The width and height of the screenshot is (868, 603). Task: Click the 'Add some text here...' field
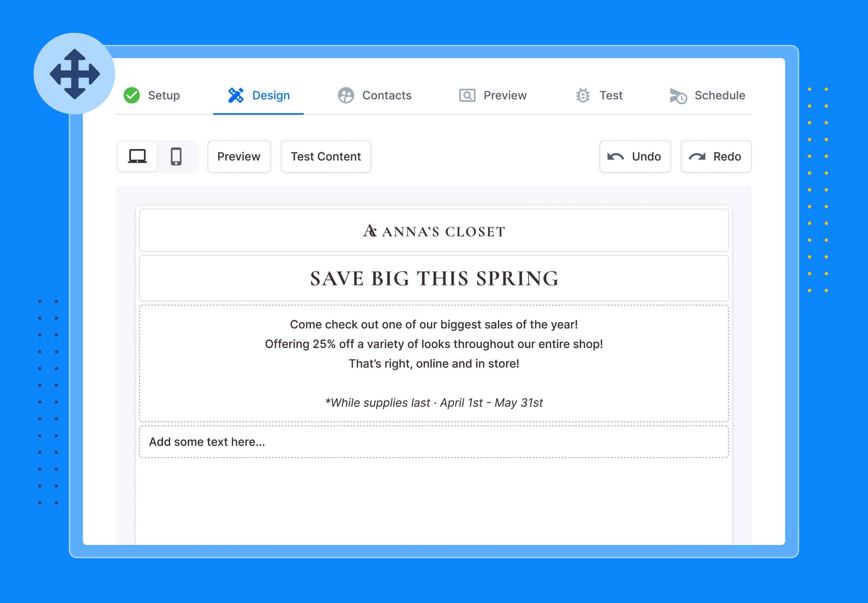click(434, 442)
